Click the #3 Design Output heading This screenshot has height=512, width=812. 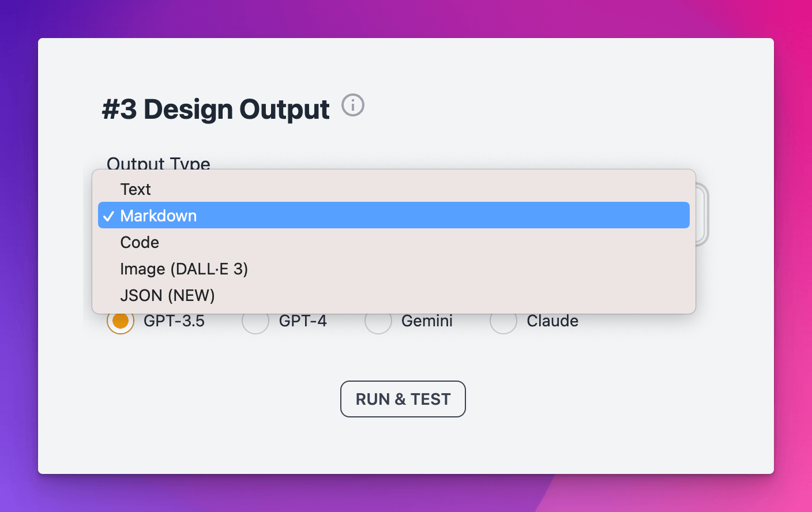[x=216, y=109]
